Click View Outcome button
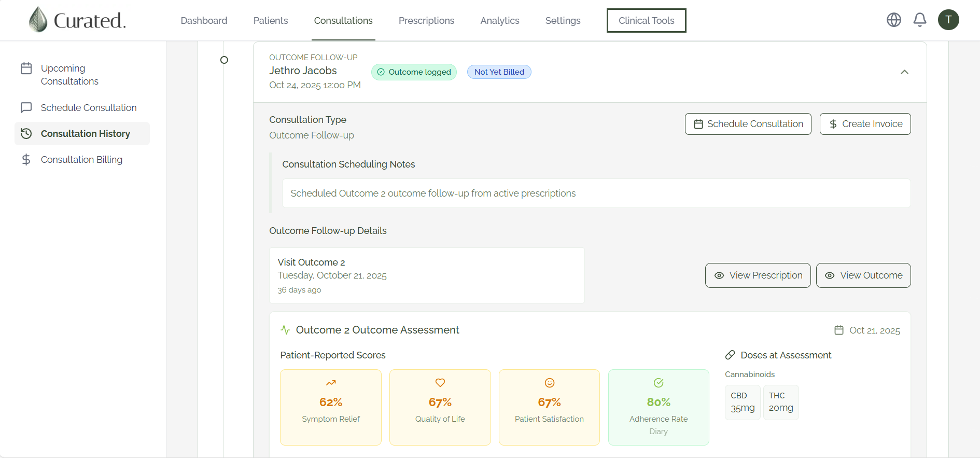The width and height of the screenshot is (980, 458). [x=863, y=275]
